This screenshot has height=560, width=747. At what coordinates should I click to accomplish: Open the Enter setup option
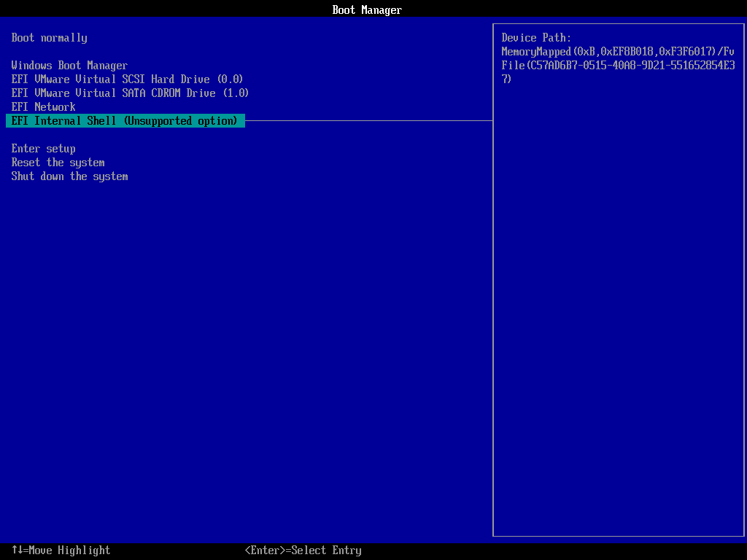point(43,148)
